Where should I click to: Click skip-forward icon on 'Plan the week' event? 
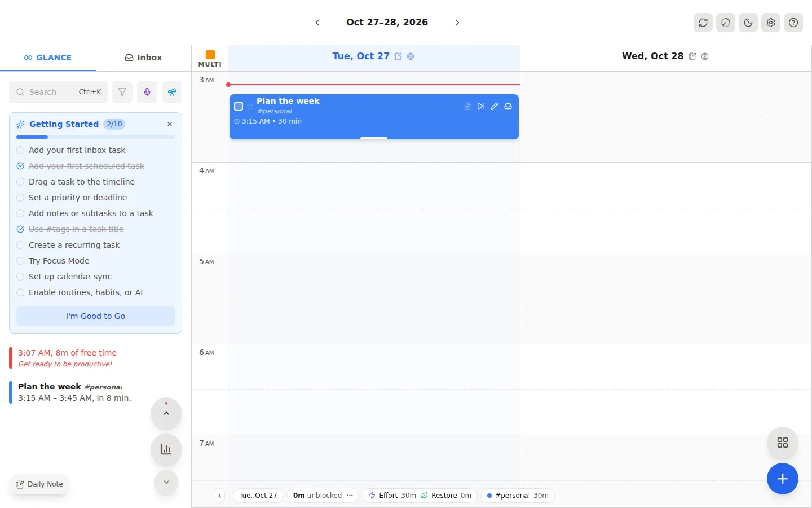(481, 106)
